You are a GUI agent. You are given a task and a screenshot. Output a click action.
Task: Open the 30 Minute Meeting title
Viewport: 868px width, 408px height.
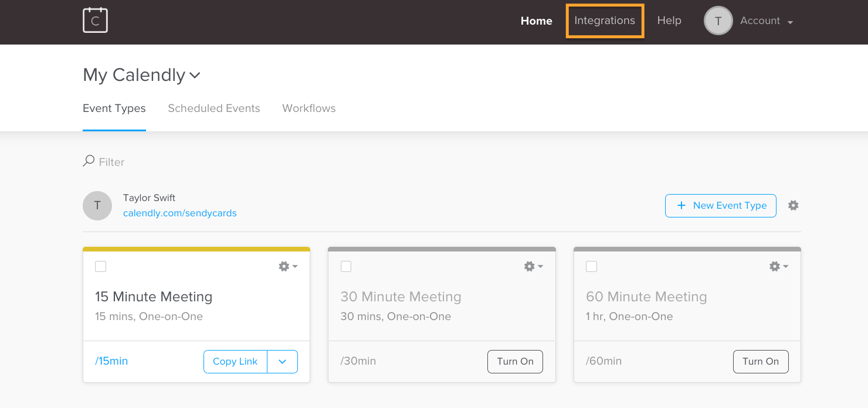[401, 297]
